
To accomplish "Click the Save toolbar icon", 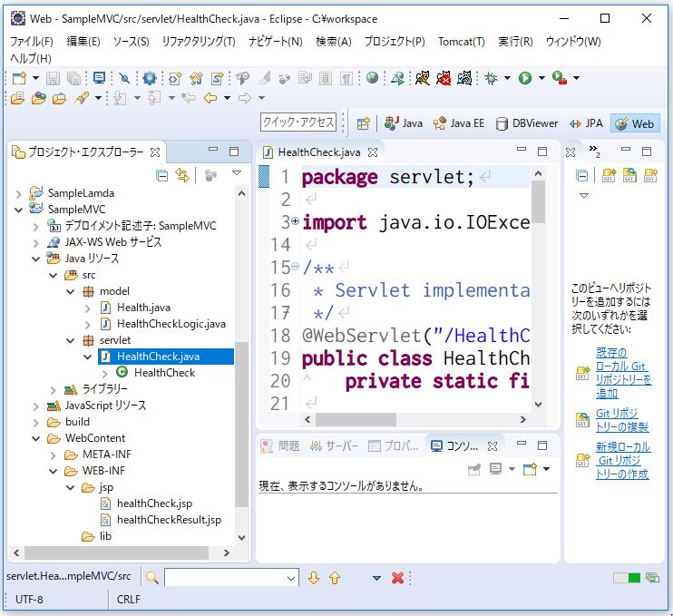I will point(53,78).
